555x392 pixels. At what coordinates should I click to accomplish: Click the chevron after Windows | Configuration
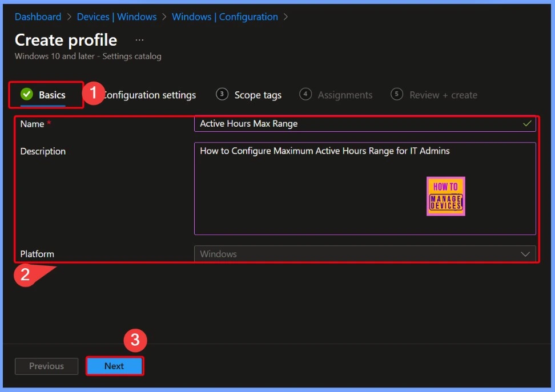[285, 17]
